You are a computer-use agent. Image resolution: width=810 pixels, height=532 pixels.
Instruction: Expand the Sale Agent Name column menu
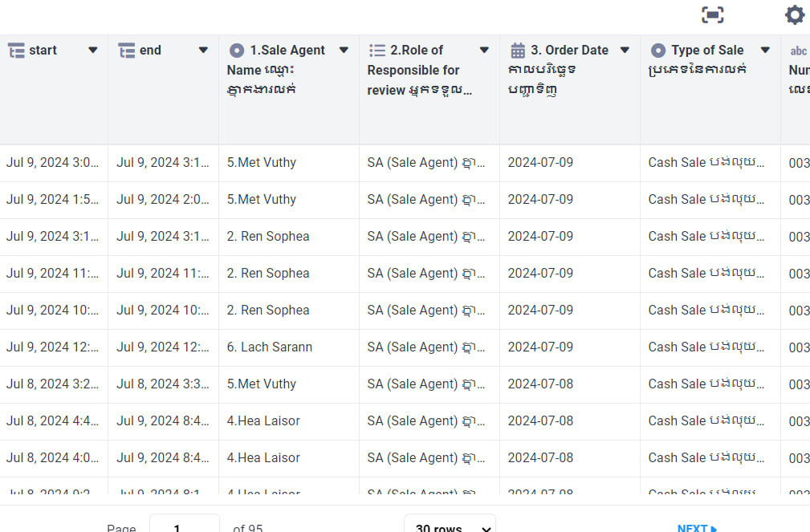coord(344,51)
